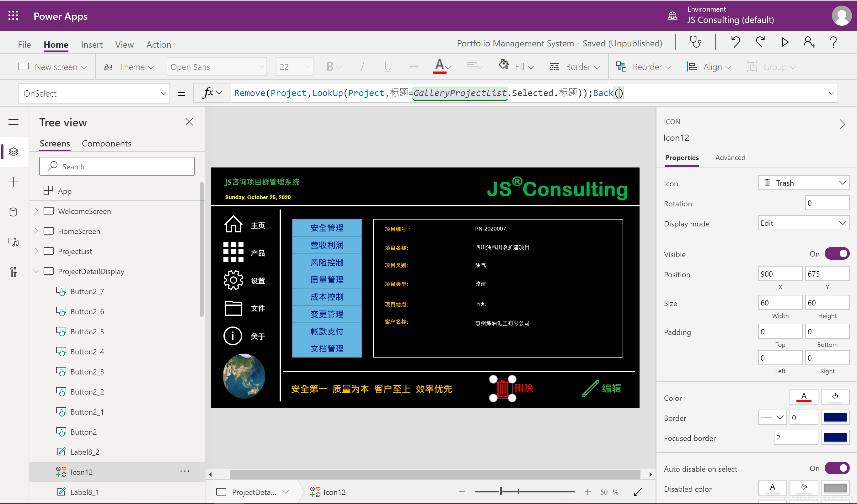Screen dimensions: 857x504
Task: Click the Align button
Action: 709,66
